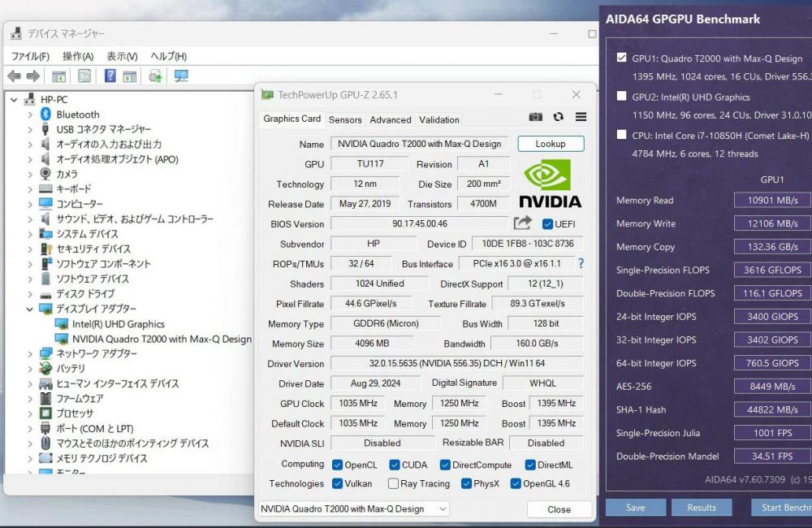Switch to the Sensors tab in GPU-Z

345,119
